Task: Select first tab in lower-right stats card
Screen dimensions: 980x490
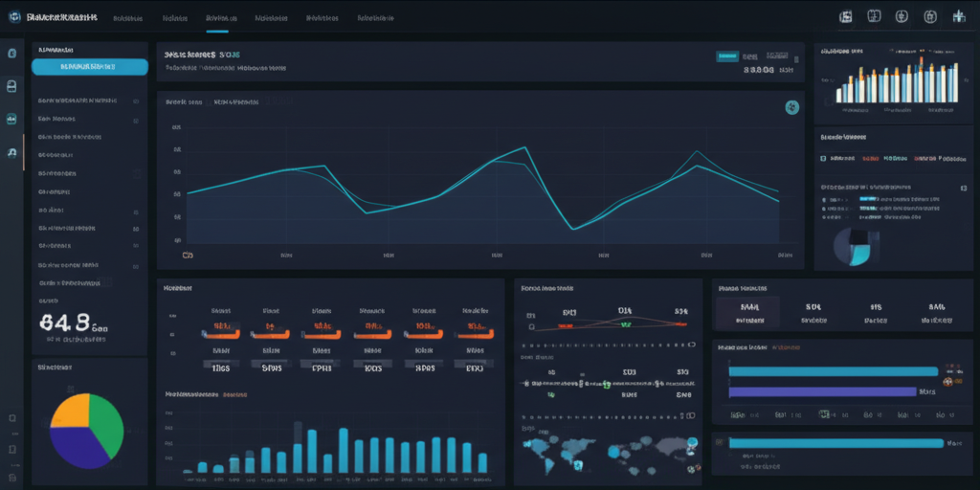Action: tap(748, 313)
